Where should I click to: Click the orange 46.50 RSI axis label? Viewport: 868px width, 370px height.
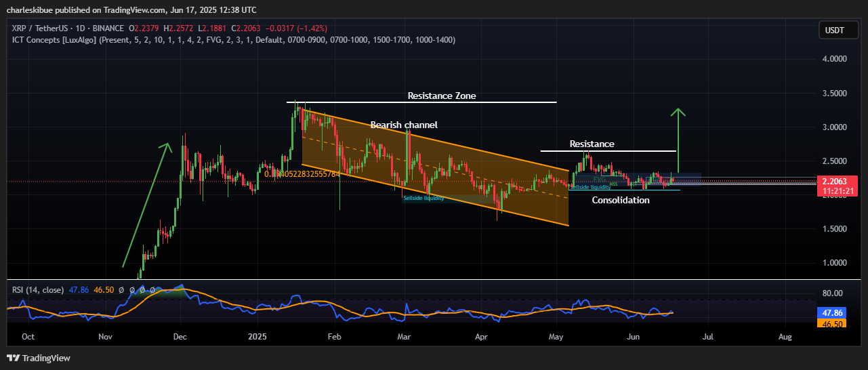[832, 325]
